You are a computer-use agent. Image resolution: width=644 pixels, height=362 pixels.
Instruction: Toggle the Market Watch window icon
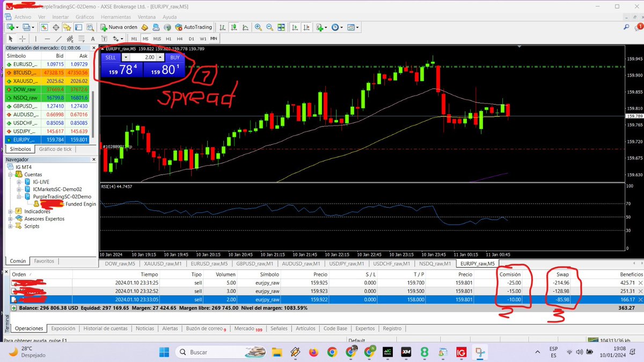click(45, 27)
